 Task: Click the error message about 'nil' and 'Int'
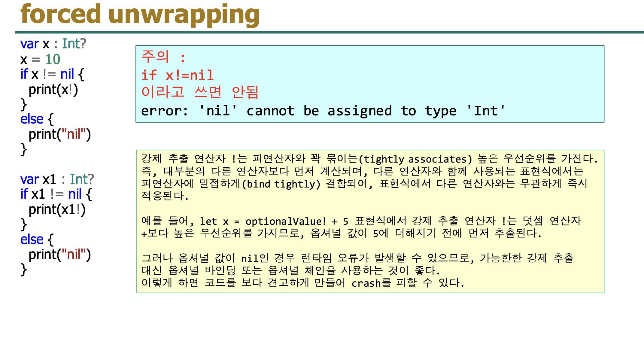tap(323, 111)
